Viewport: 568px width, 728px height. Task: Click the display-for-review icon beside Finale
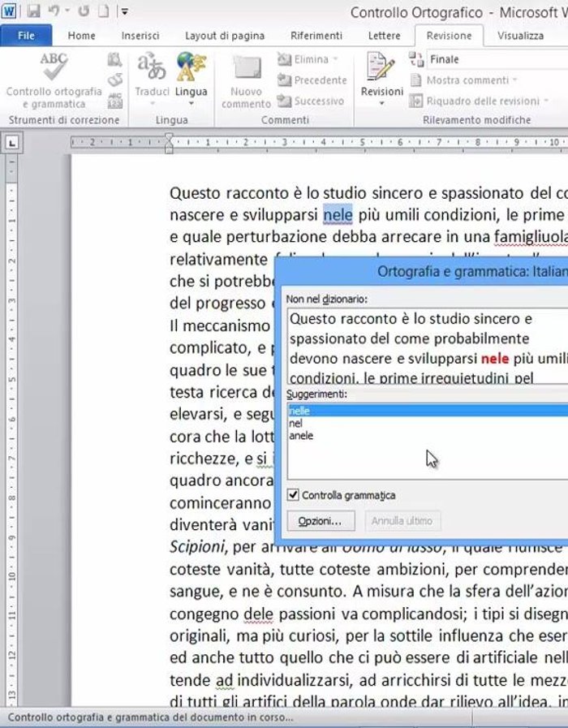pyautogui.click(x=416, y=59)
